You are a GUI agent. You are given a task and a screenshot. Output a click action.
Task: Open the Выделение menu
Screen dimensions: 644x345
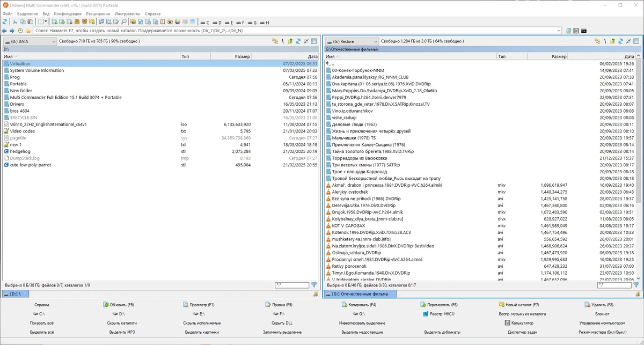tap(27, 13)
